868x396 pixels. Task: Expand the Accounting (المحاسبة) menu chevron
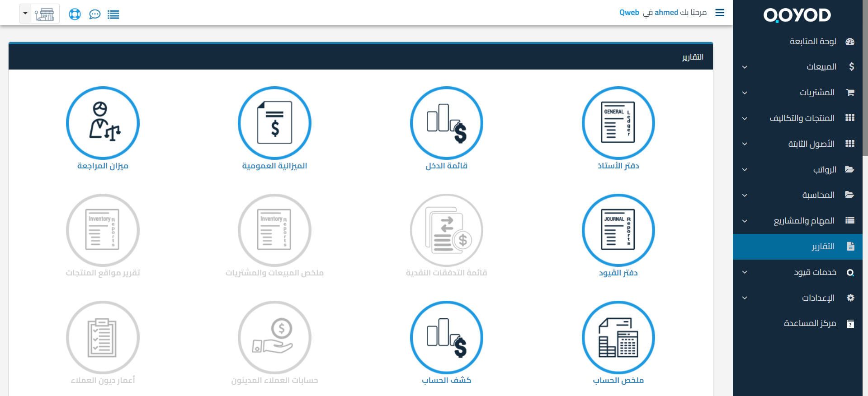coord(745,196)
